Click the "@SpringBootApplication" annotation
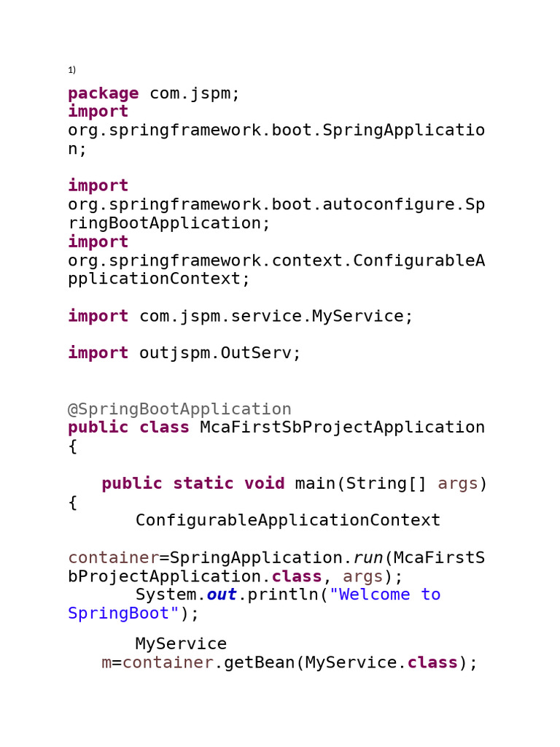This screenshot has width=560, height=747. 179,409
